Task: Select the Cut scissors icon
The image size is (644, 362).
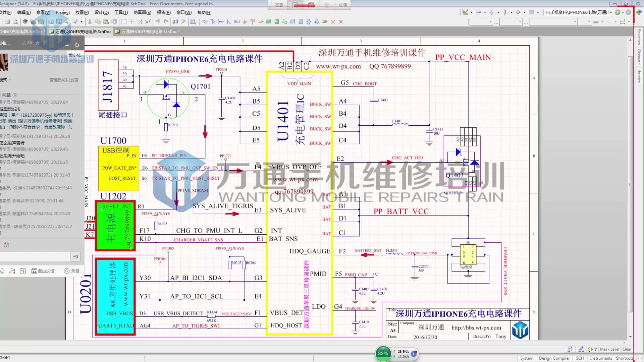Action: (x=90, y=22)
